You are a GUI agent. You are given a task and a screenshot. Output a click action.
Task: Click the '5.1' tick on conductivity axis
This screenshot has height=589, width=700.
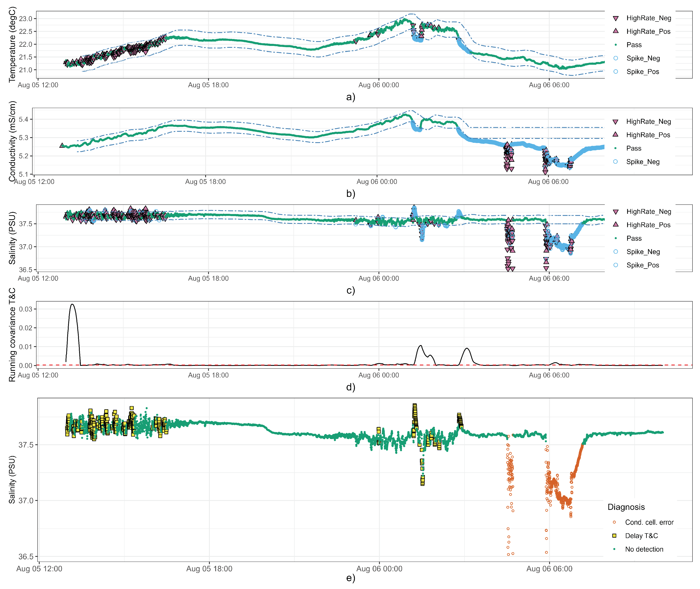(23, 174)
